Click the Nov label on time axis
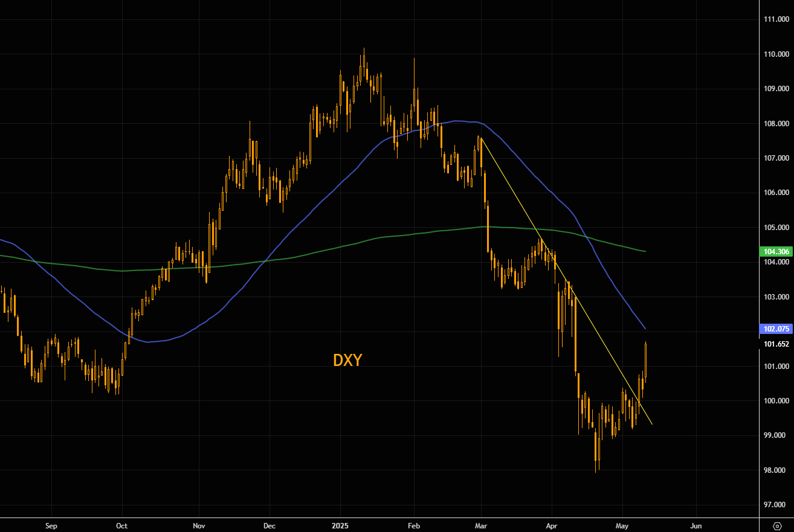The width and height of the screenshot is (794, 532). point(198,526)
